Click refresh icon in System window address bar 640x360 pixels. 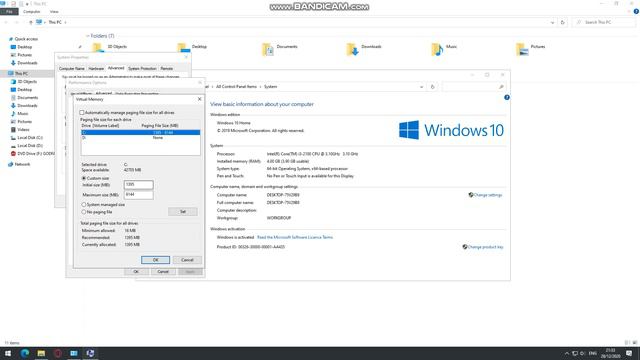[x=432, y=87]
